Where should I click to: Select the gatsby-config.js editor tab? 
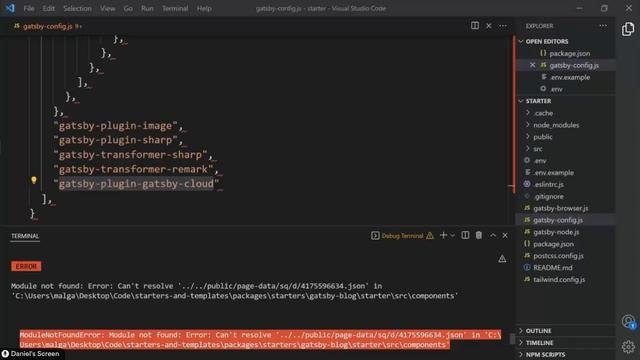click(47, 26)
